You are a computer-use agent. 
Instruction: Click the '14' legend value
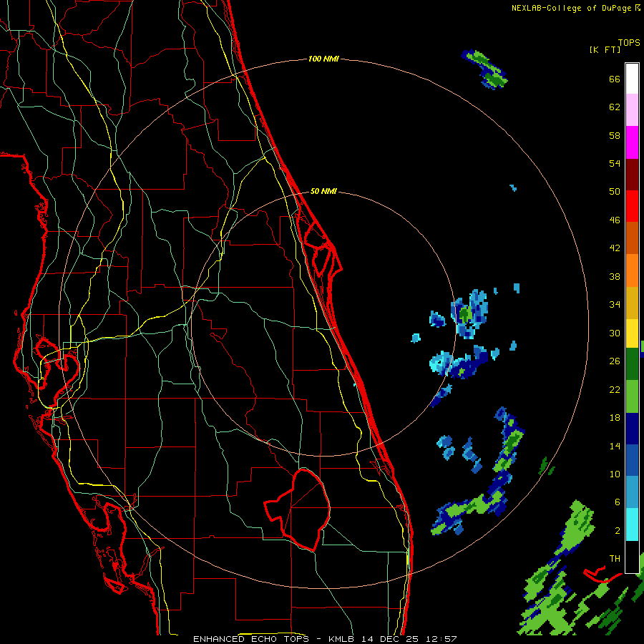[615, 446]
